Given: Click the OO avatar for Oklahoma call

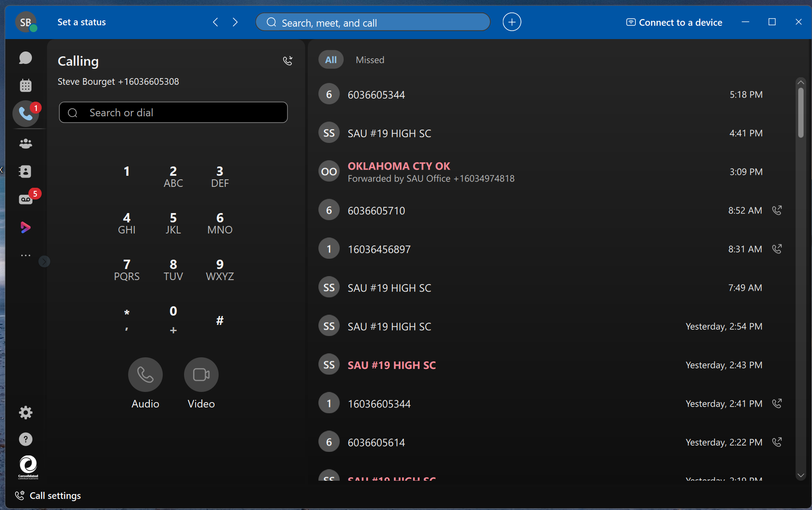Looking at the screenshot, I should point(329,171).
